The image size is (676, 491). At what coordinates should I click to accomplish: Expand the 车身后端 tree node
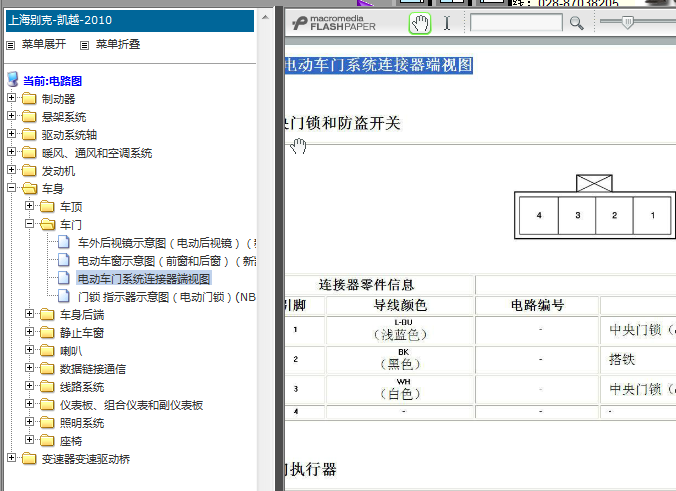coord(29,314)
